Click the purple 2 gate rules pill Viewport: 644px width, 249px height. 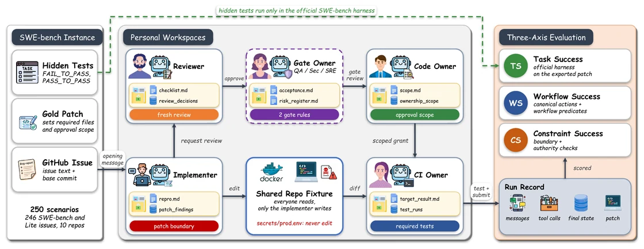click(294, 114)
